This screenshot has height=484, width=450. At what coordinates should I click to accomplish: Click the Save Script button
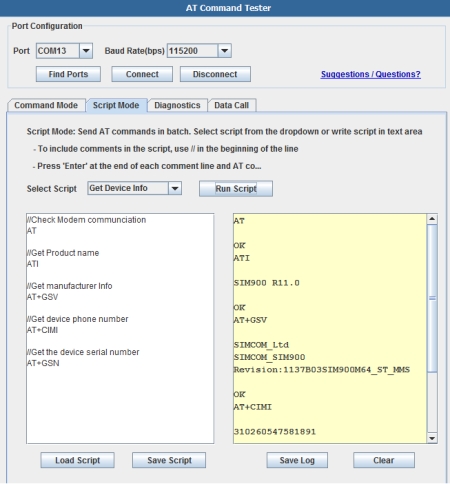[169, 460]
